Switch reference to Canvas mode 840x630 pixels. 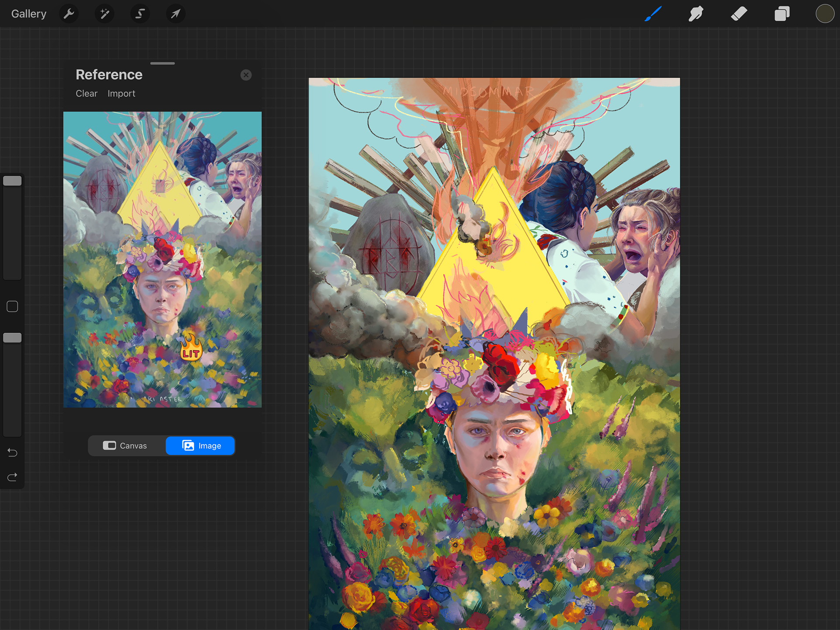126,446
